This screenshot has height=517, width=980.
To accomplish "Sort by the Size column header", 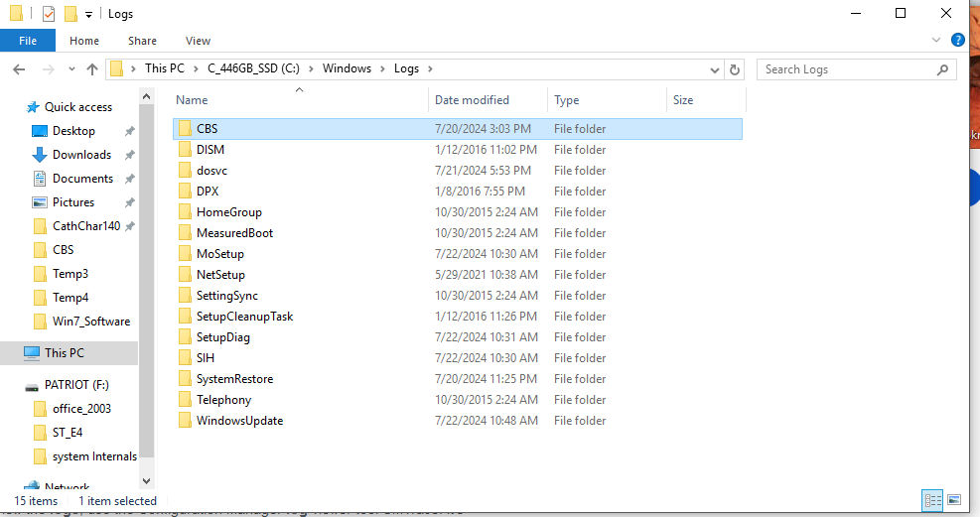I will [x=683, y=100].
